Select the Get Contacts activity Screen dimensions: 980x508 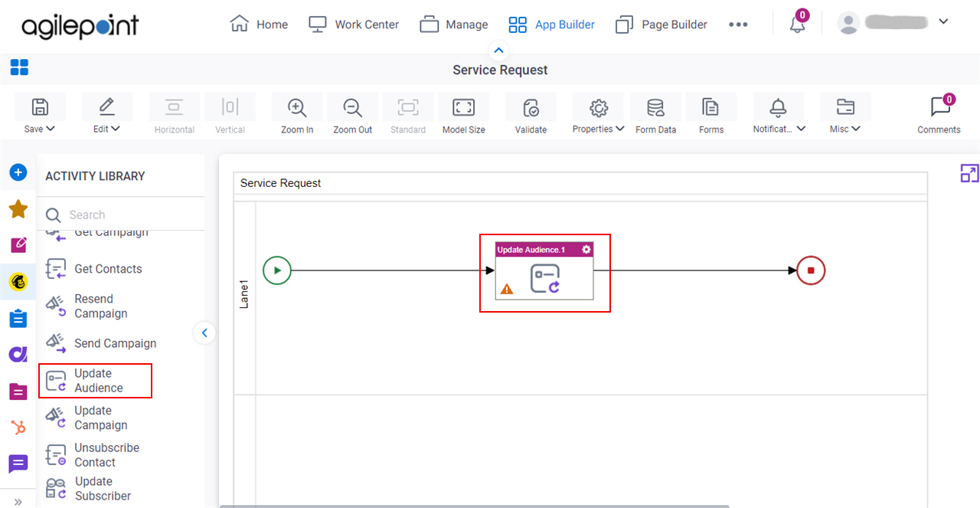point(93,269)
